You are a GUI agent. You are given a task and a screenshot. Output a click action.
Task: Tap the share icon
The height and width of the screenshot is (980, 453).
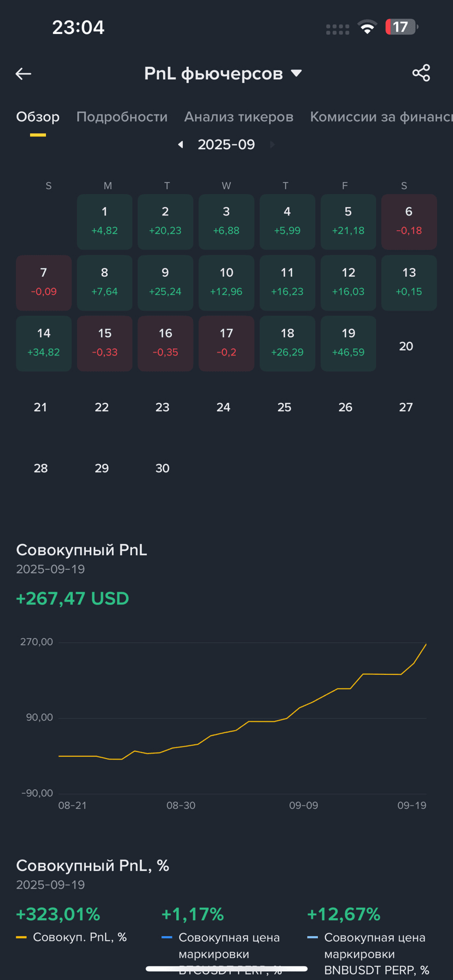(x=421, y=73)
